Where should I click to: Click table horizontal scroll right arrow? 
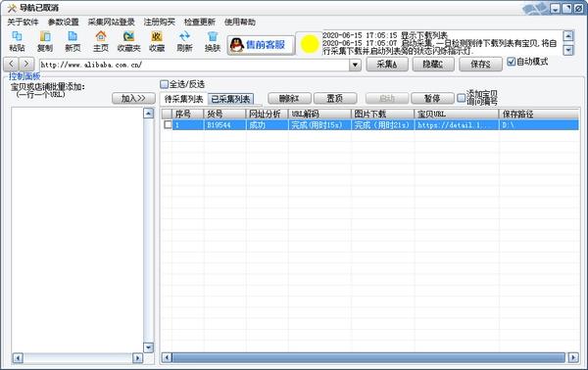click(573, 357)
